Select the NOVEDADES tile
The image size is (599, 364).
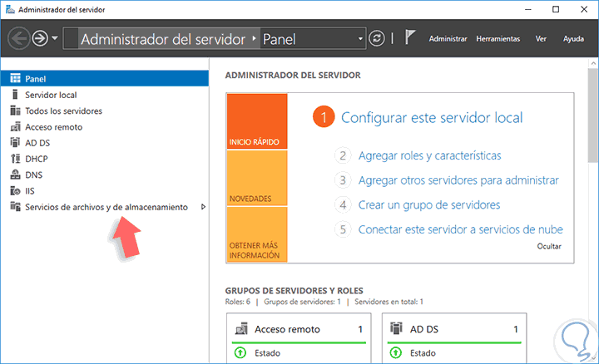257,178
